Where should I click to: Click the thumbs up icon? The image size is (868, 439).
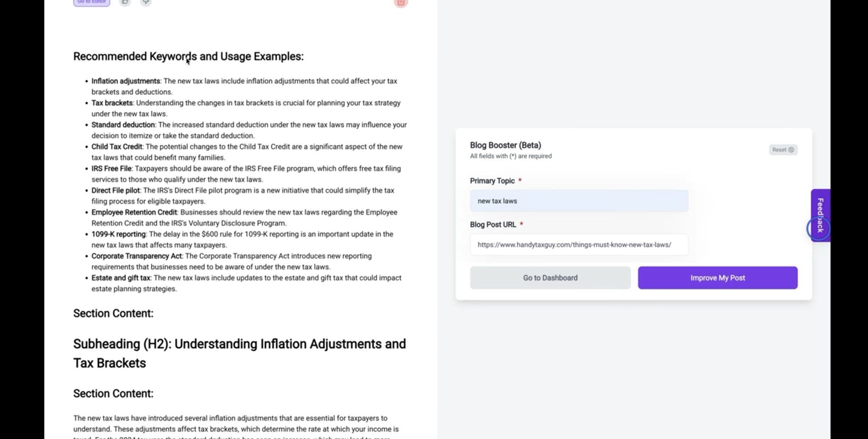pyautogui.click(x=125, y=2)
